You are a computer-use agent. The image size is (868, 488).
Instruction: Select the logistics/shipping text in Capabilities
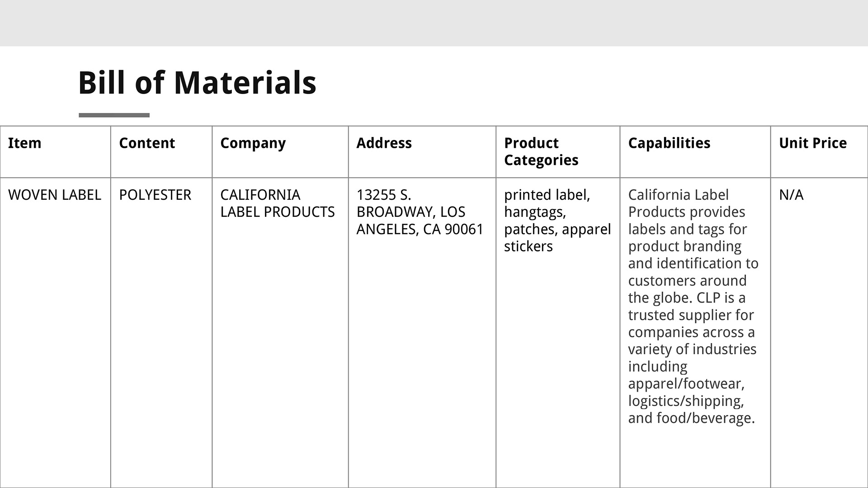point(686,401)
